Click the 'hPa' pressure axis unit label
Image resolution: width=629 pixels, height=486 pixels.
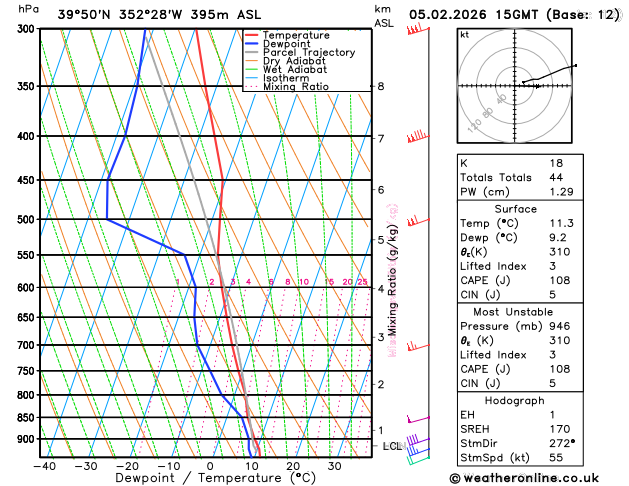pyautogui.click(x=28, y=9)
